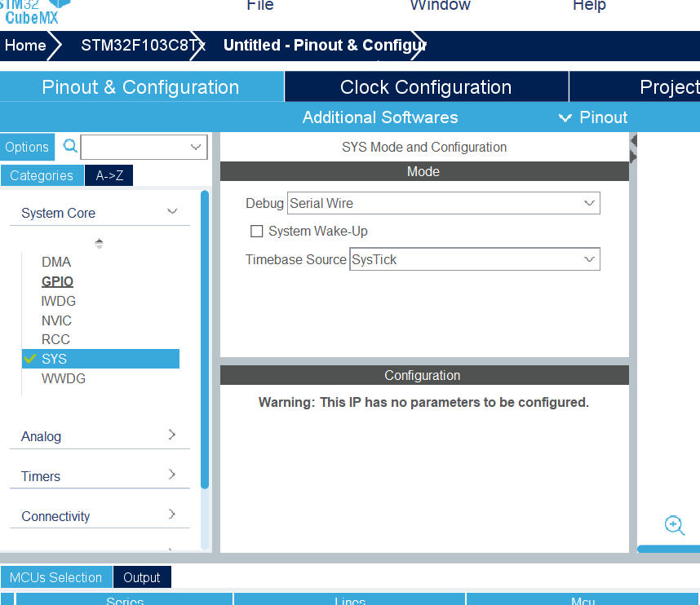Expand panel using right arrow handle
This screenshot has width=700, height=605.
click(633, 157)
